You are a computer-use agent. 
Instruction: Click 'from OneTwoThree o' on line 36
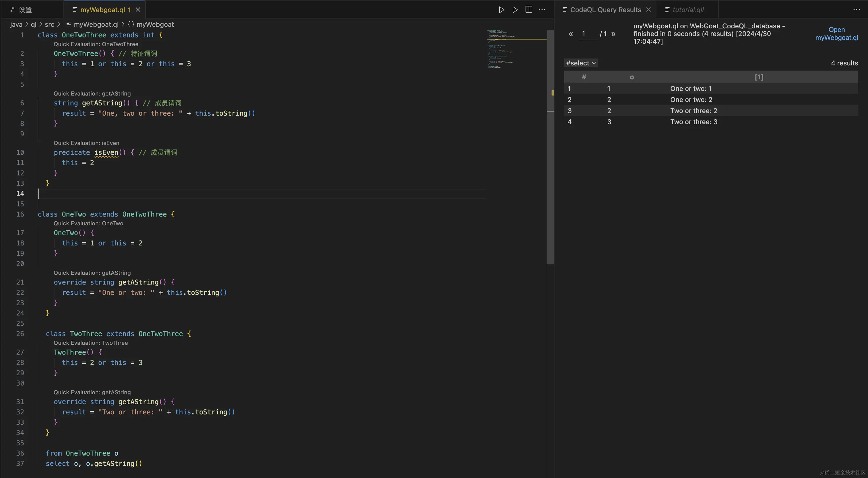click(x=82, y=453)
